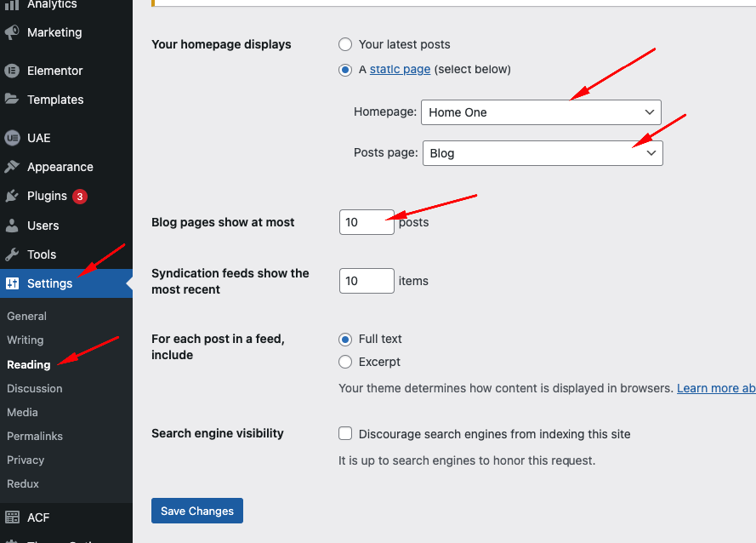
Task: Click the Plugins plug icon
Action: 12,196
